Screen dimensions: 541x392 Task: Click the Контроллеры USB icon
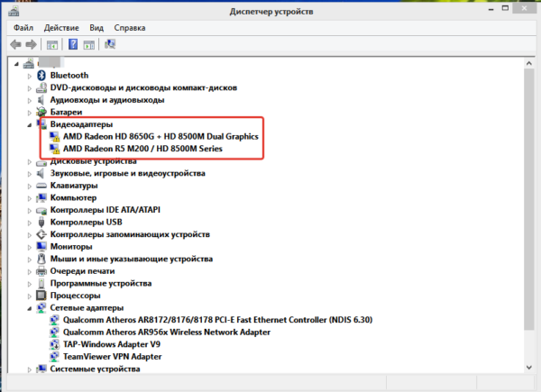pyautogui.click(x=41, y=223)
